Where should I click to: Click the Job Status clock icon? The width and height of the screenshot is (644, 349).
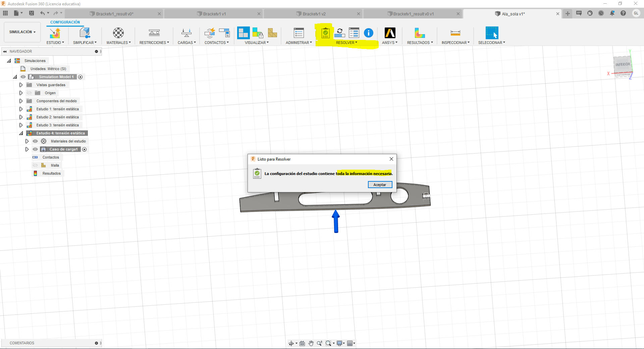point(601,13)
